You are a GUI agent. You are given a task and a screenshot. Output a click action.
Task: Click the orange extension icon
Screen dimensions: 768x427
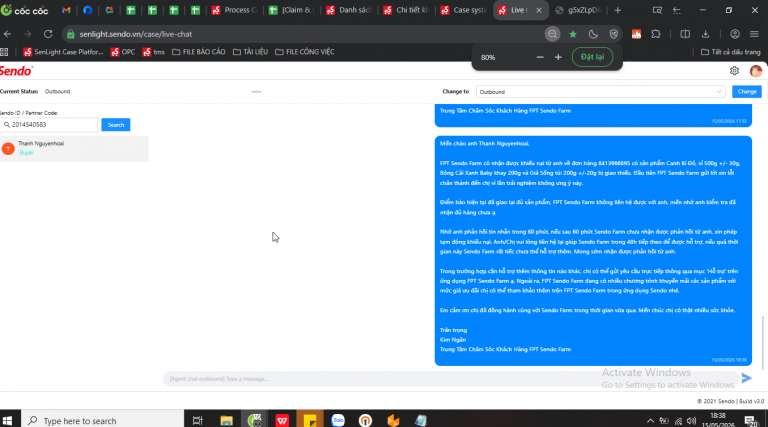[636, 34]
